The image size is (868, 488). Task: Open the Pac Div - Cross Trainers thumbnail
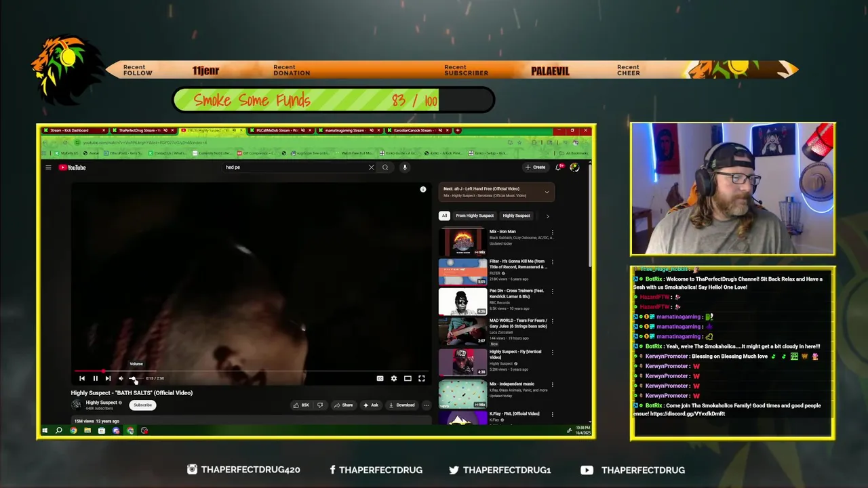click(462, 302)
